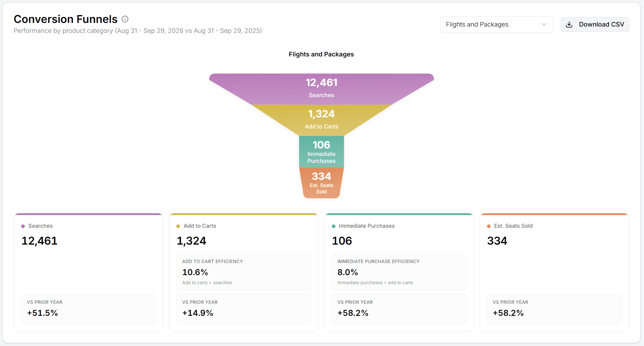Select the purple Searches funnel segment

[321, 89]
